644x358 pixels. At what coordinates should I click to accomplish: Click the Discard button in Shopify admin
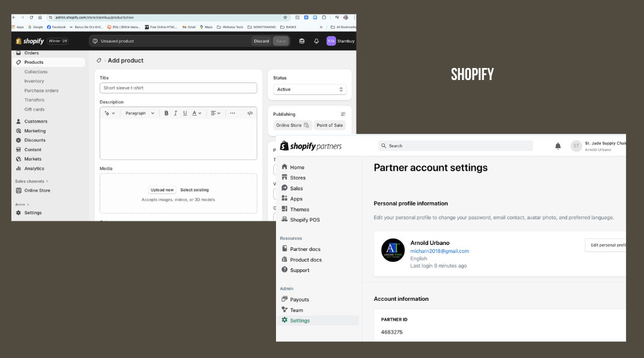tap(261, 41)
